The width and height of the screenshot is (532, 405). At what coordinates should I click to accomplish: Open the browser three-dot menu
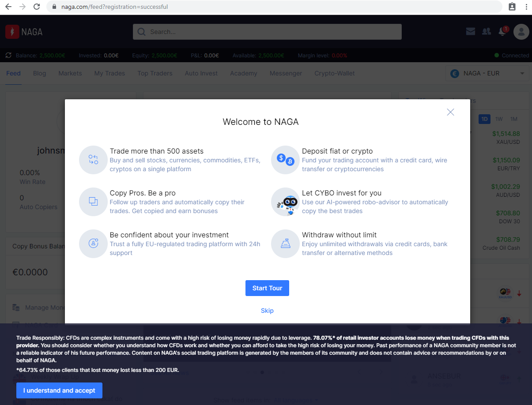click(x=526, y=7)
